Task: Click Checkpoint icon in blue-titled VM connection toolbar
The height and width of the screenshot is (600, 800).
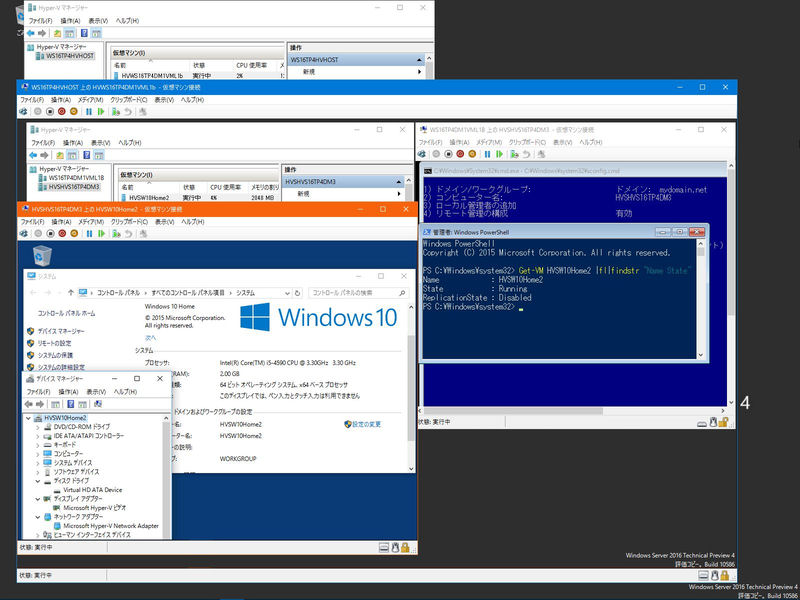Action: pyautogui.click(x=116, y=111)
